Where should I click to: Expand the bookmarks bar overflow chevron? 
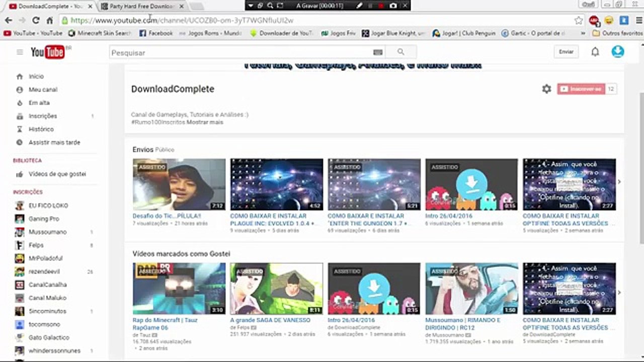pos(583,33)
